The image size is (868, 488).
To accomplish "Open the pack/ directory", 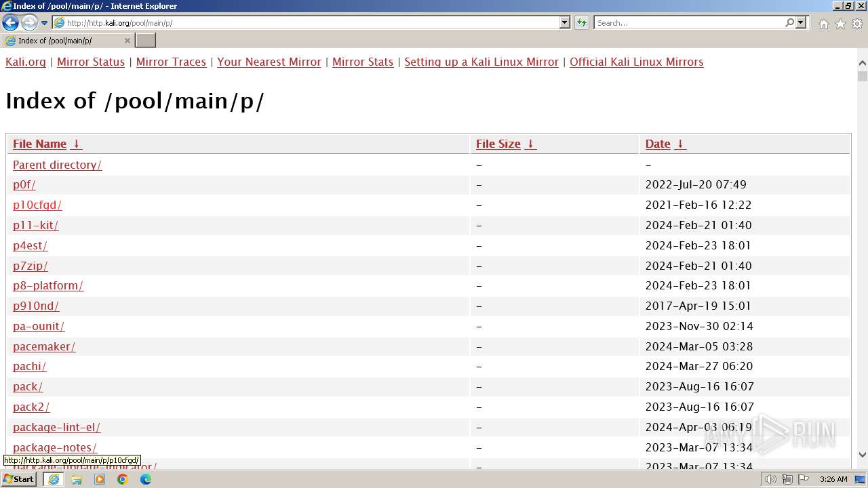I will point(28,386).
